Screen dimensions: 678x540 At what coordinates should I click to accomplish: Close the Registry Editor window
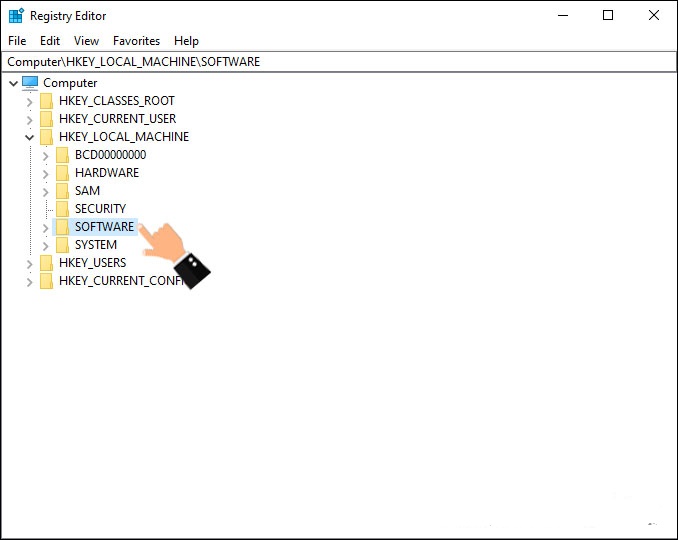(x=654, y=16)
